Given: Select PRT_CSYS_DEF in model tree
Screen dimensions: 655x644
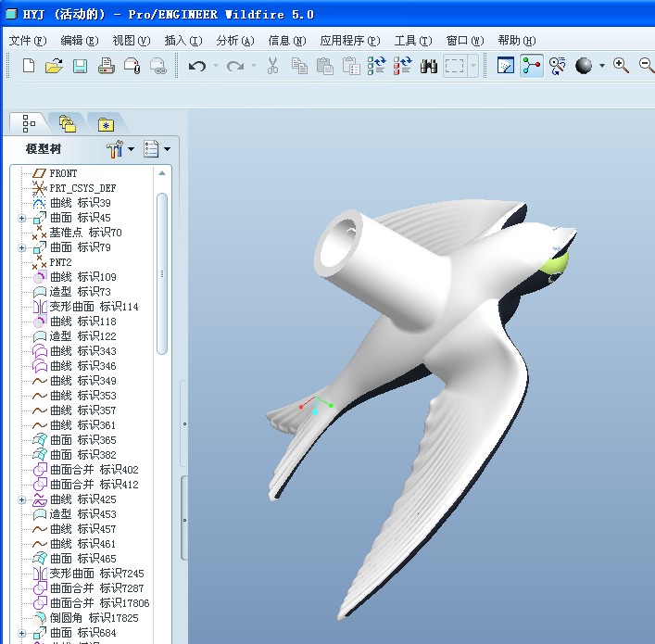Looking at the screenshot, I should point(74,188).
